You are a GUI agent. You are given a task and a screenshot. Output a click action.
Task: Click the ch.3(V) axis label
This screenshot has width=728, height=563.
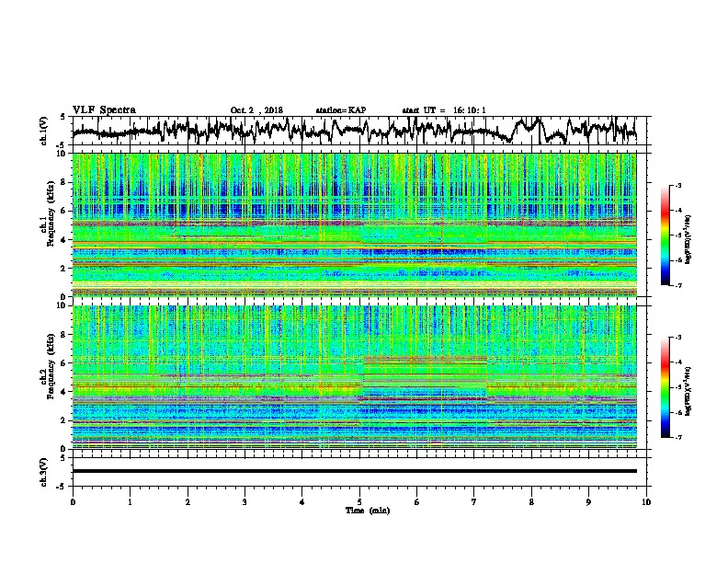click(43, 472)
